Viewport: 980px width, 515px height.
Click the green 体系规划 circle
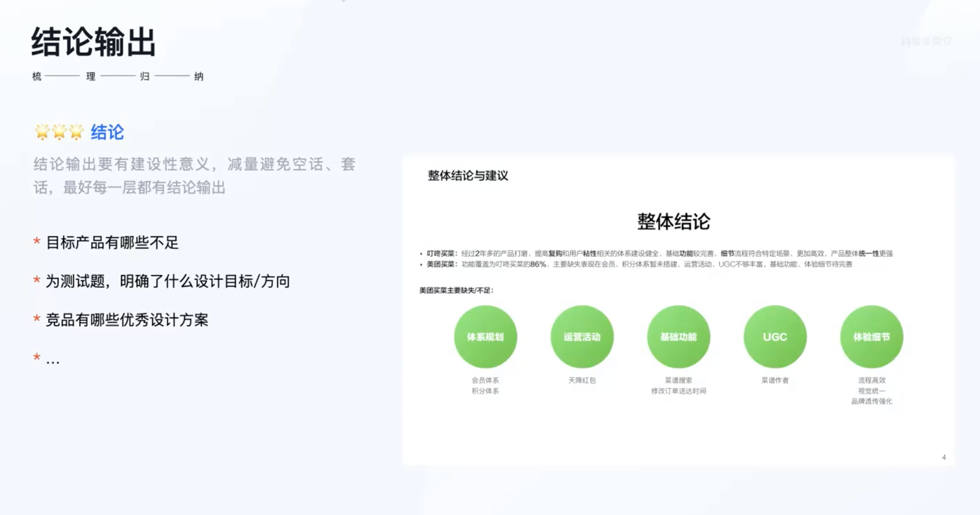(x=485, y=337)
